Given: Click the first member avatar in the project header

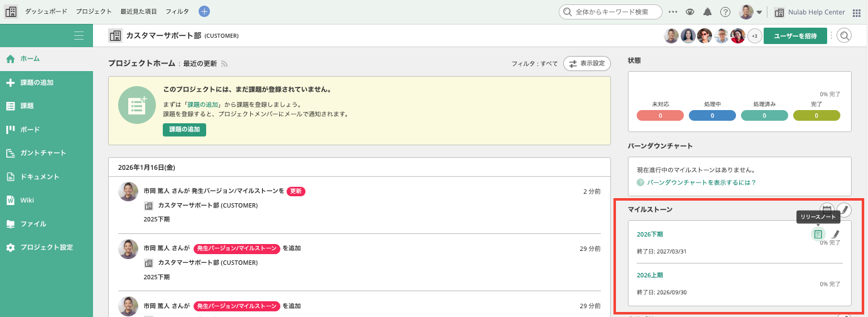Looking at the screenshot, I should (671, 36).
